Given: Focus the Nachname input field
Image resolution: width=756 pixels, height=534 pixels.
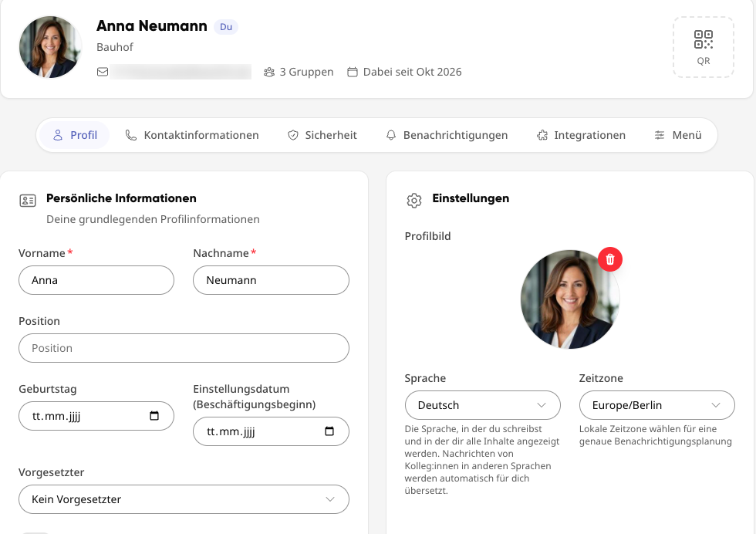Looking at the screenshot, I should (x=271, y=280).
